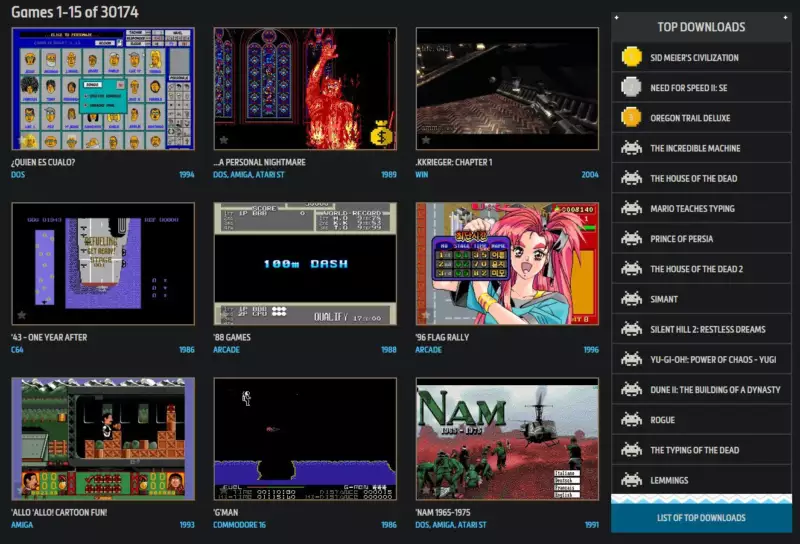Click the Amiga platform under 'Allo 'Allo! Cartoon Fun!
Viewport: 800px width, 544px height.
tap(22, 525)
